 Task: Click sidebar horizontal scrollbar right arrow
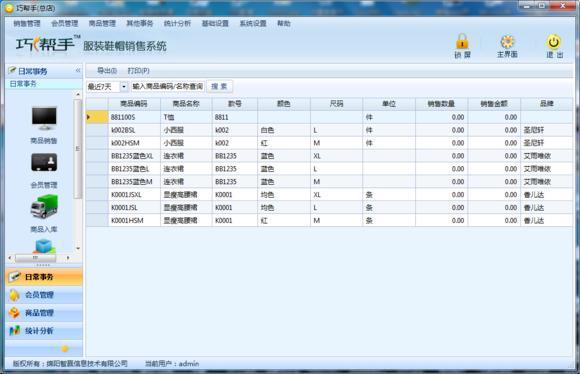coord(68,257)
